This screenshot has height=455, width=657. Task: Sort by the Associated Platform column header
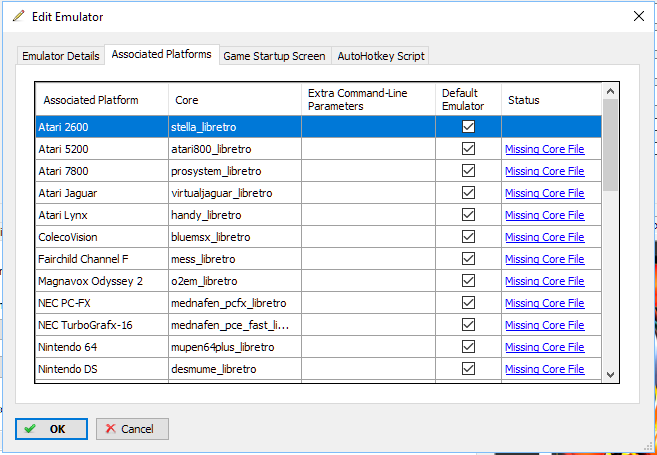tap(91, 100)
